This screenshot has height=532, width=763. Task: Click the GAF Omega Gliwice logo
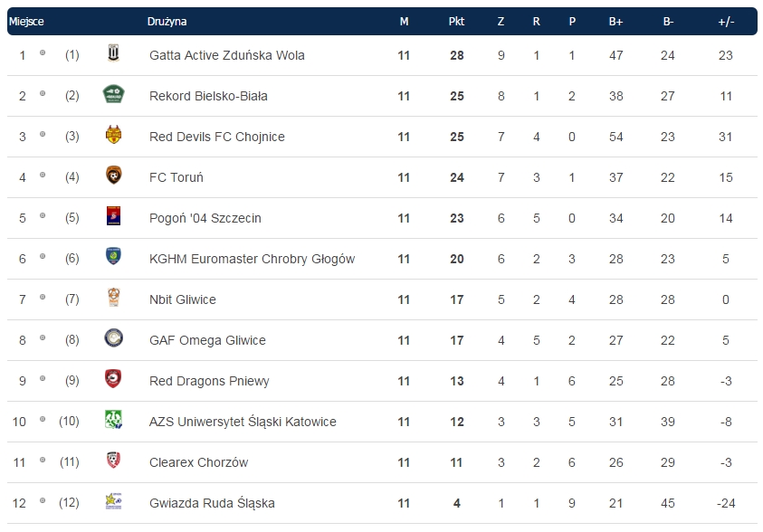click(x=113, y=339)
